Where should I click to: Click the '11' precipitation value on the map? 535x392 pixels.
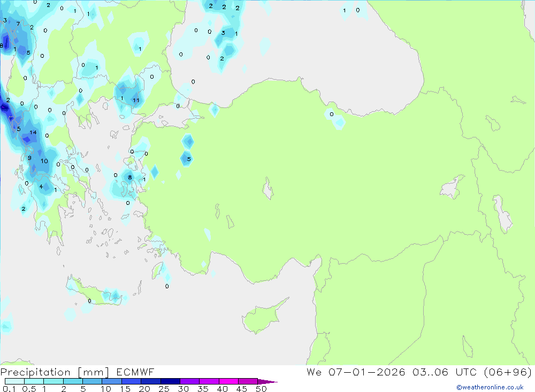pos(136,101)
